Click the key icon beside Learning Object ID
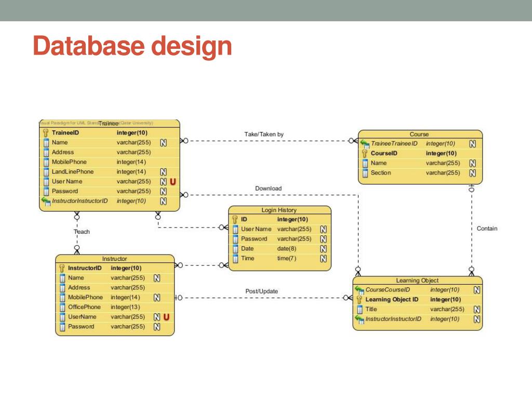The height and width of the screenshot is (399, 532). click(x=360, y=300)
